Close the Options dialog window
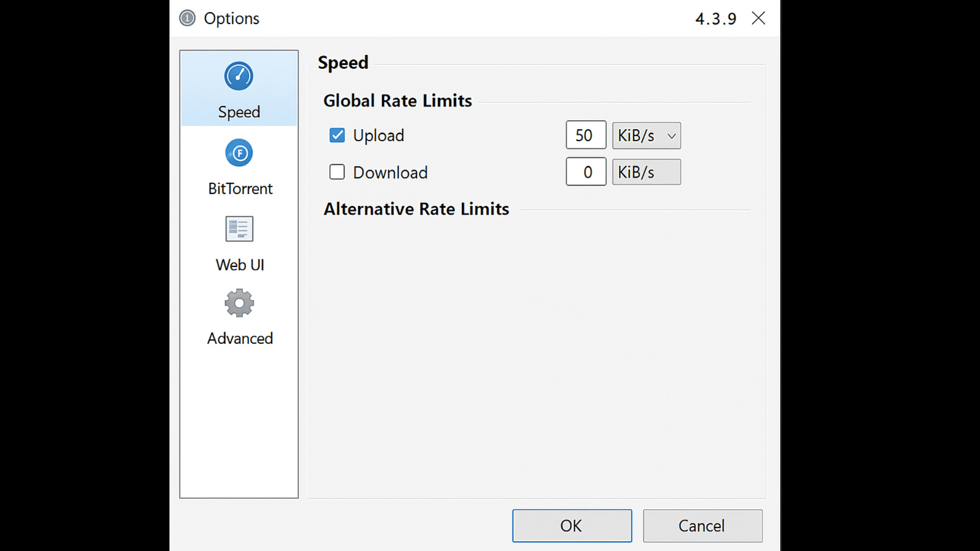Screen dimensions: 980x551 pos(758,18)
